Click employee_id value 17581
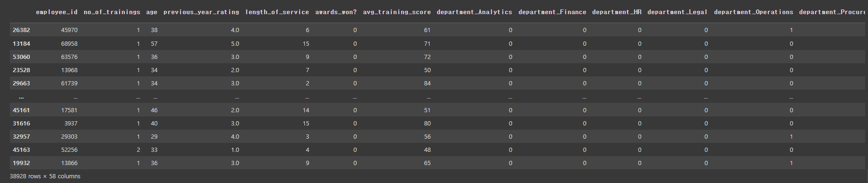 point(69,110)
